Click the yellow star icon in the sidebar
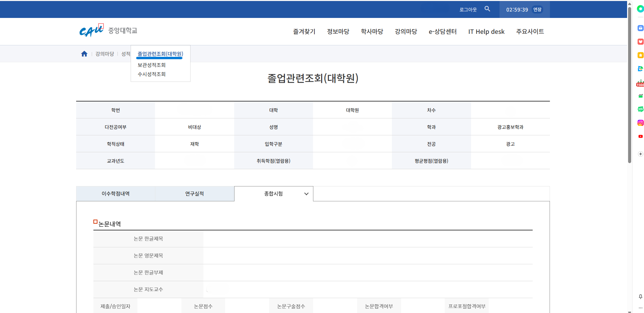 pos(640,55)
